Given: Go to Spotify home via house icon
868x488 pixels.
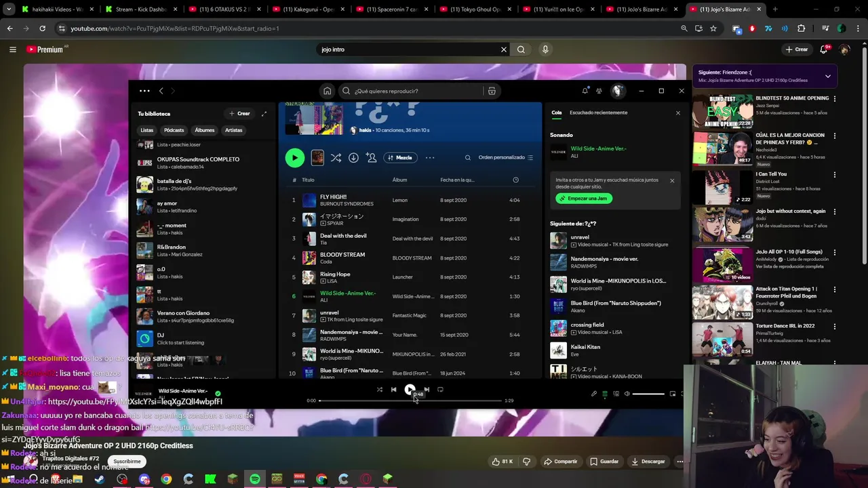Looking at the screenshot, I should point(327,91).
